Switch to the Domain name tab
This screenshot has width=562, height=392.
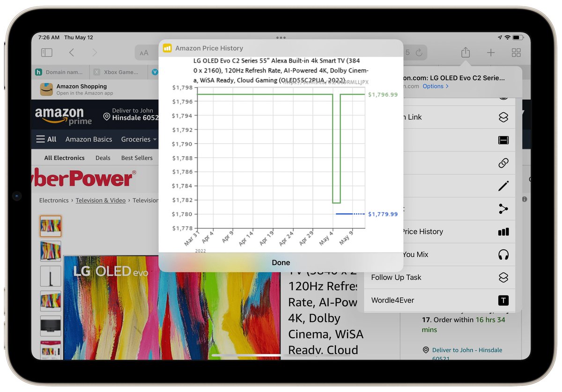tap(60, 72)
